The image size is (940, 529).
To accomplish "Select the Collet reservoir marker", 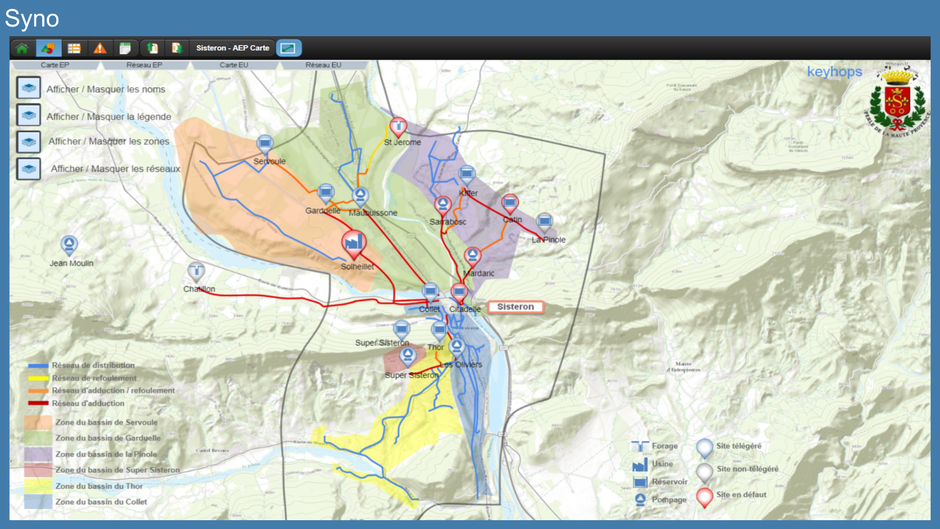I will [430, 293].
